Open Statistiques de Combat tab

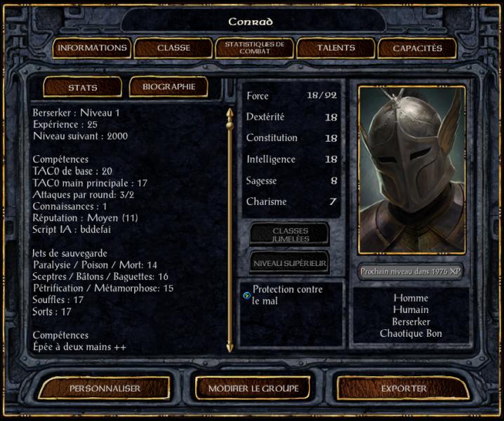click(x=255, y=48)
